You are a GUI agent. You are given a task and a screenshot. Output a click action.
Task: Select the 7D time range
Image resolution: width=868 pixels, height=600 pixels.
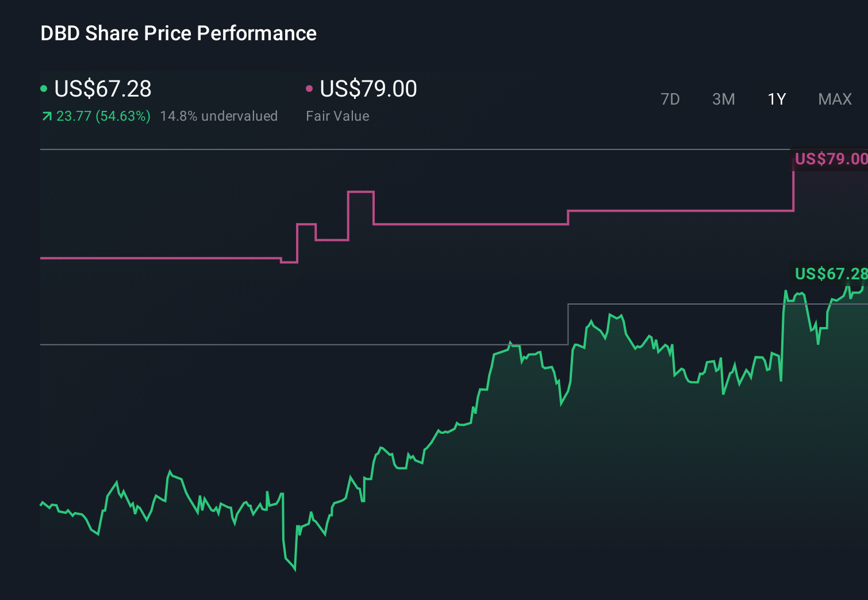pos(670,99)
